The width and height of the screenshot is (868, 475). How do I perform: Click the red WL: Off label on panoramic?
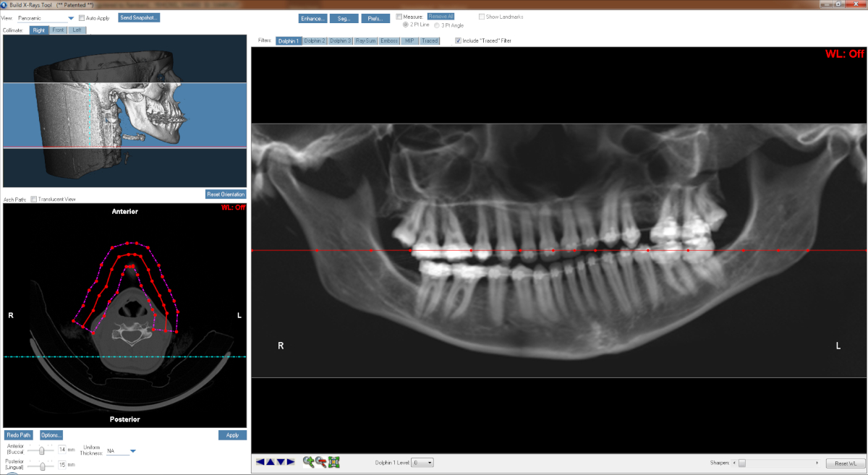click(845, 54)
